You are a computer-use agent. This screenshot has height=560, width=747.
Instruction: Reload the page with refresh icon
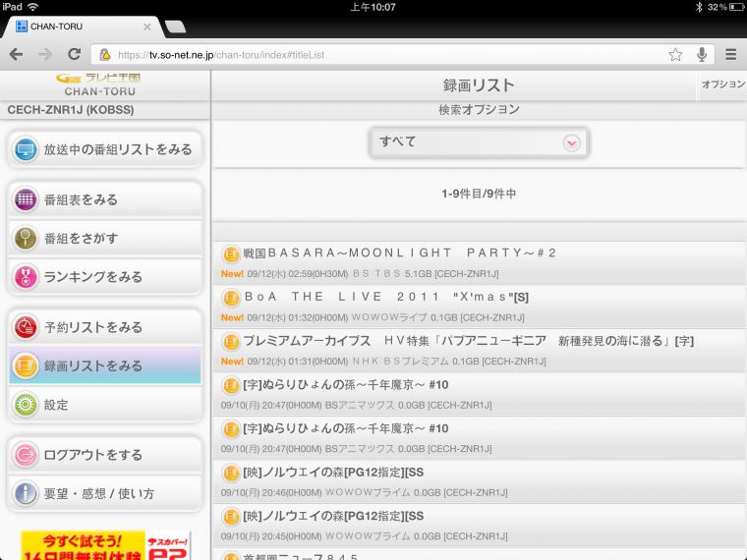74,54
